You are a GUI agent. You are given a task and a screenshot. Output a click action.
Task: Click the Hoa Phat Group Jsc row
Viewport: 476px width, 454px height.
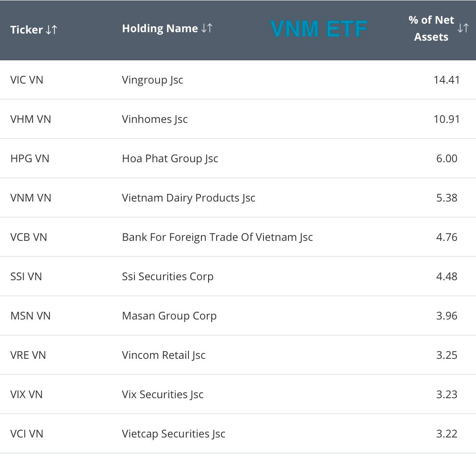[x=170, y=159]
